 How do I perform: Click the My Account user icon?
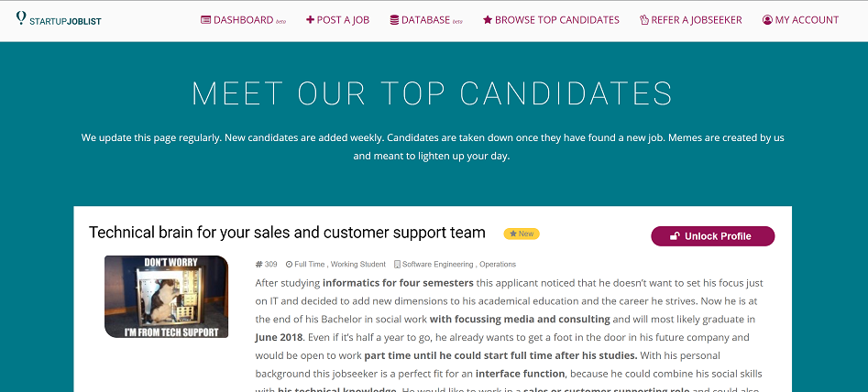(767, 20)
